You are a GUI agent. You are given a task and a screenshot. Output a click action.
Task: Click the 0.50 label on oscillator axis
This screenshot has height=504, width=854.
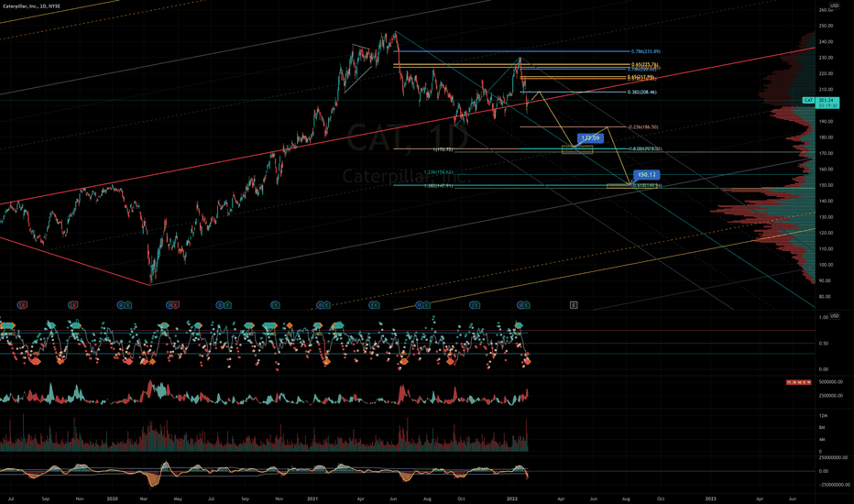tap(824, 344)
